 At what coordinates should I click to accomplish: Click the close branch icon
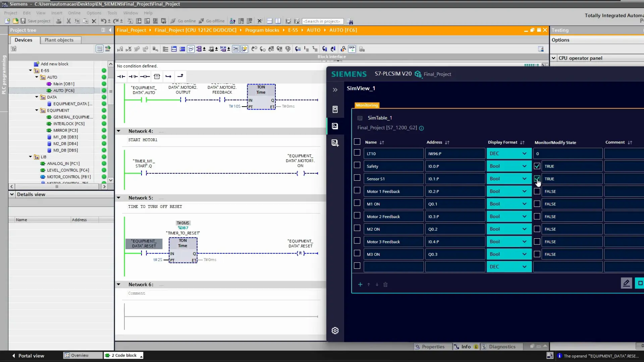[180, 76]
